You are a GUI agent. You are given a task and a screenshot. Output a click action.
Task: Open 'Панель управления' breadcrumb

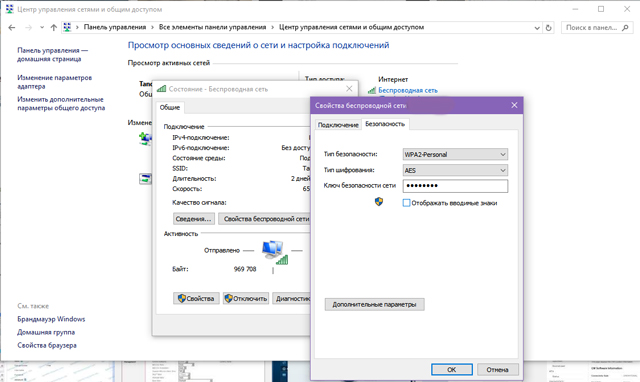point(115,27)
